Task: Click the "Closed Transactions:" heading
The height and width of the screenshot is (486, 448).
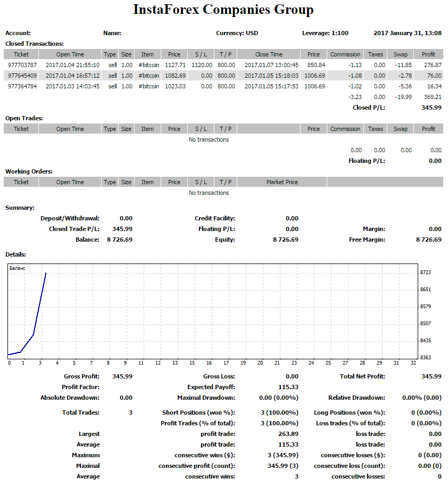Action: point(35,44)
